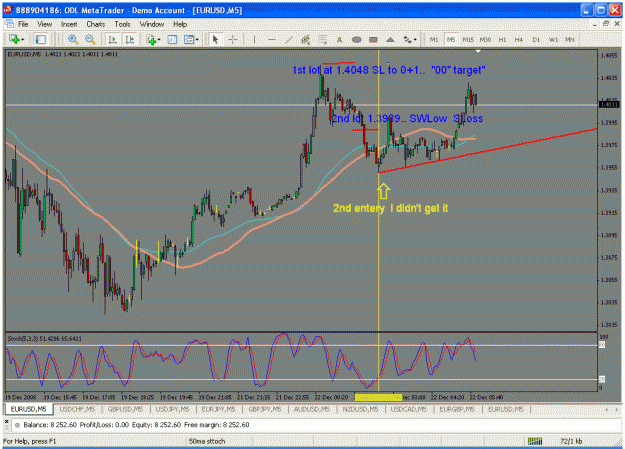This screenshot has height=449, width=625.
Task: Select the Crosshair tool
Action: point(233,39)
